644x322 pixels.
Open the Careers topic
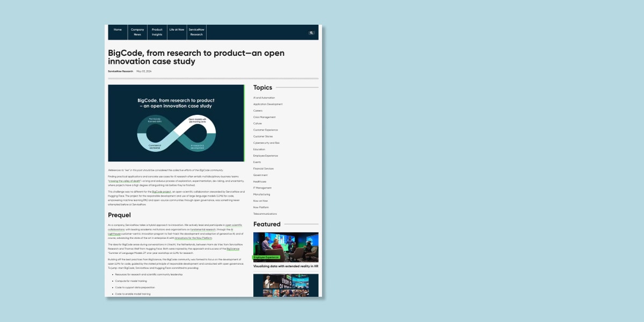(258, 111)
